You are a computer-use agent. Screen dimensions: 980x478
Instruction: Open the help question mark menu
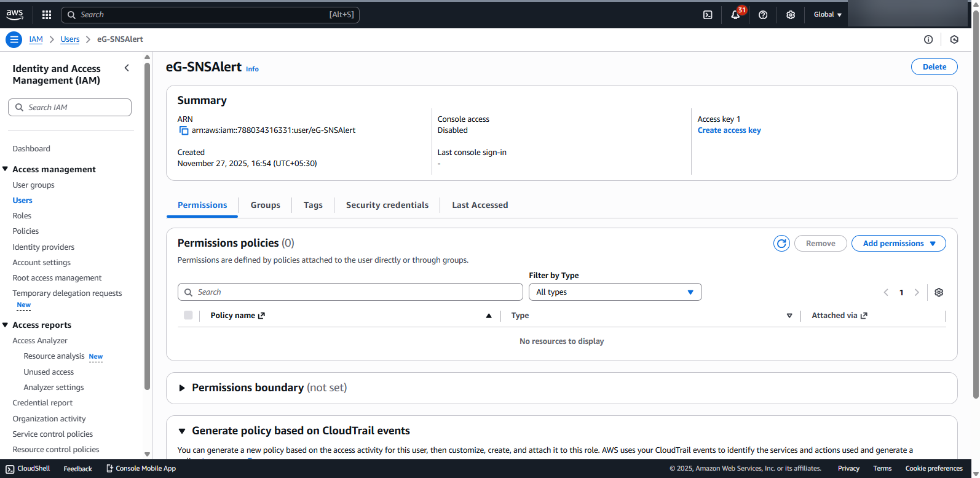763,15
